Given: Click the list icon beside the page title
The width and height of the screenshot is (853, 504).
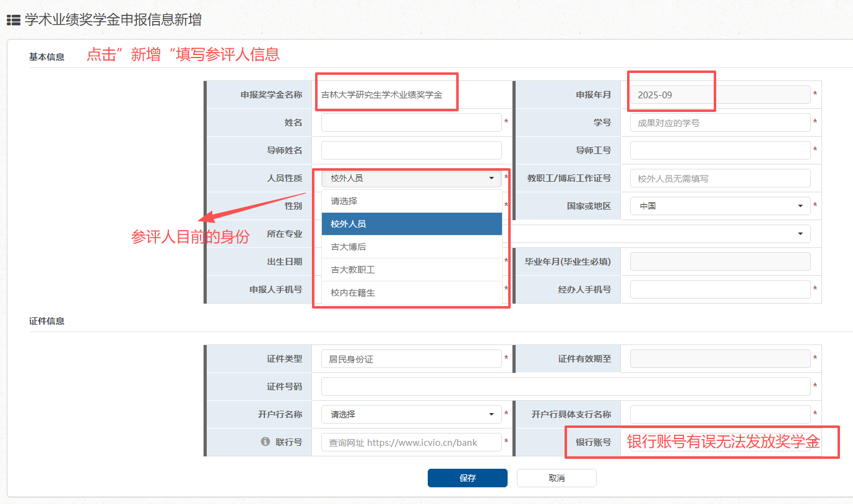Looking at the screenshot, I should (13, 20).
